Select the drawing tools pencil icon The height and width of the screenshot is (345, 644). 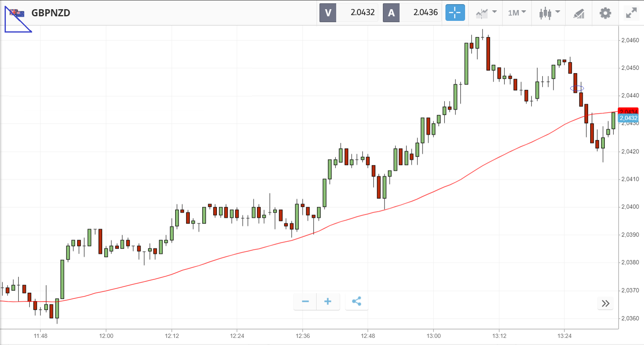(x=579, y=13)
